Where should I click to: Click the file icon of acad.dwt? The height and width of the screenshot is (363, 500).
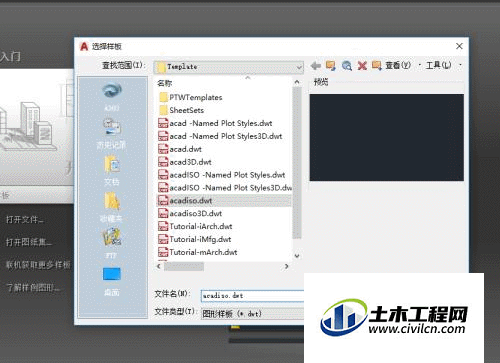pos(163,149)
